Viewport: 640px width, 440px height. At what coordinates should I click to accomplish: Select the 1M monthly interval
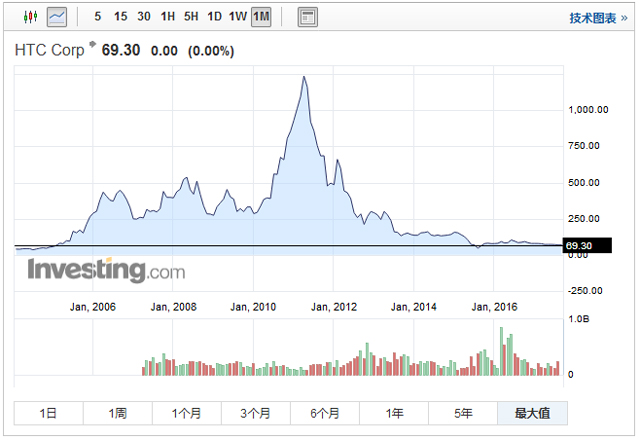(261, 17)
